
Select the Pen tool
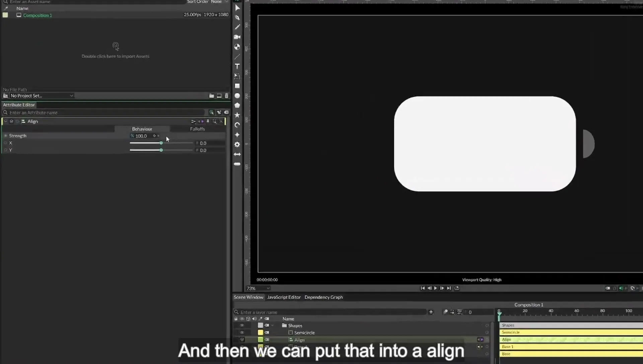(x=237, y=17)
